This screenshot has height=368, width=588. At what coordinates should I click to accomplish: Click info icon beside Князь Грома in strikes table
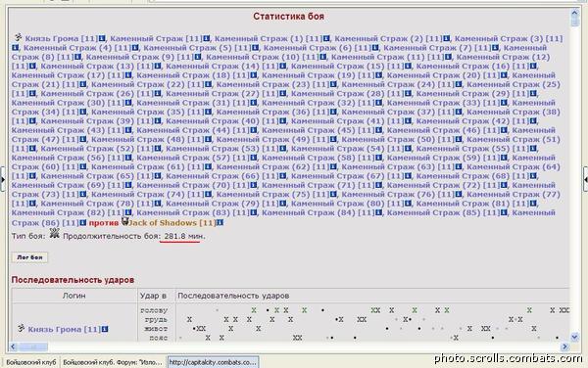[x=105, y=329]
